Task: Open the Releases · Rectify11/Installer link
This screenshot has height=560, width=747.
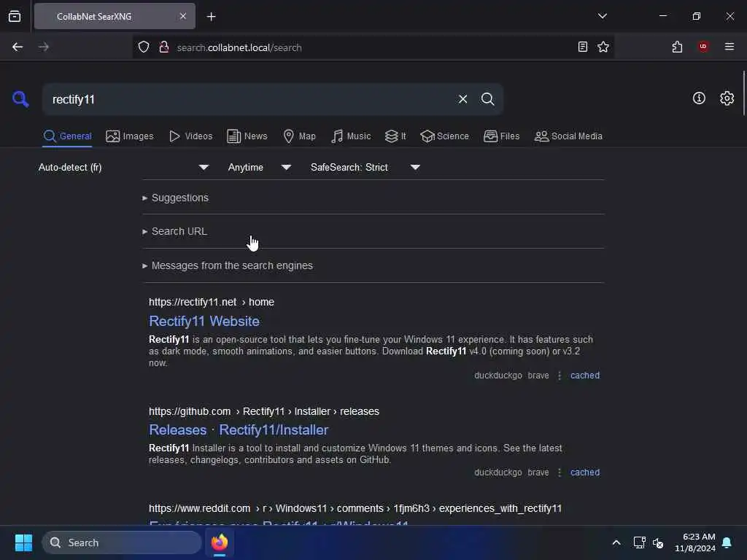Action: point(239,430)
